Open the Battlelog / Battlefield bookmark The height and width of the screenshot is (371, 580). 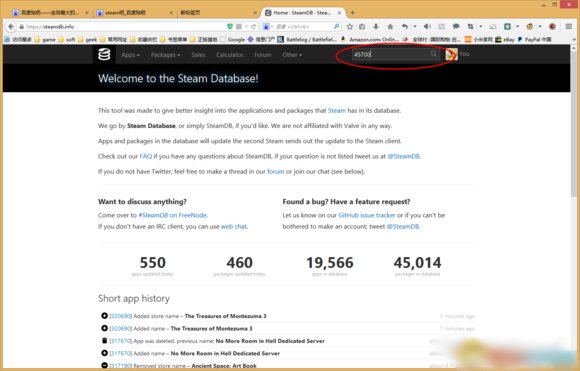[307, 39]
